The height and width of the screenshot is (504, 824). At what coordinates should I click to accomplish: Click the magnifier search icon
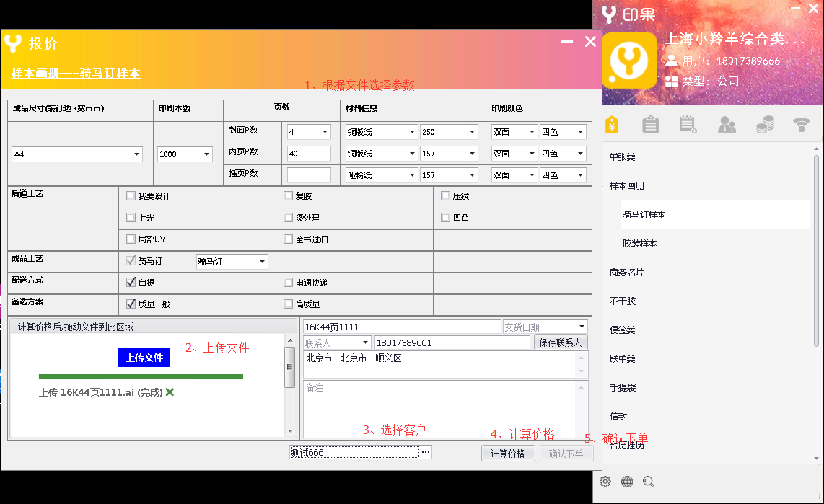click(x=649, y=482)
